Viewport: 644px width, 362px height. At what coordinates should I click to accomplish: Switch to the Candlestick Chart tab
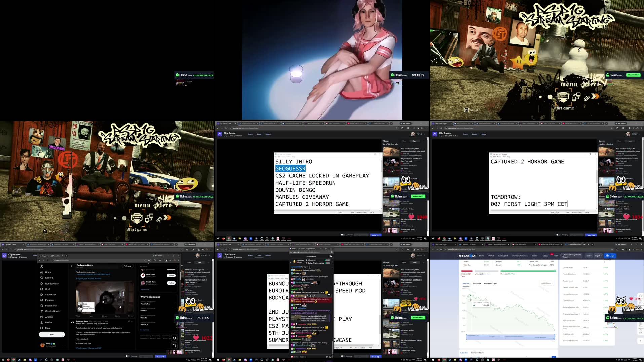coord(490,283)
